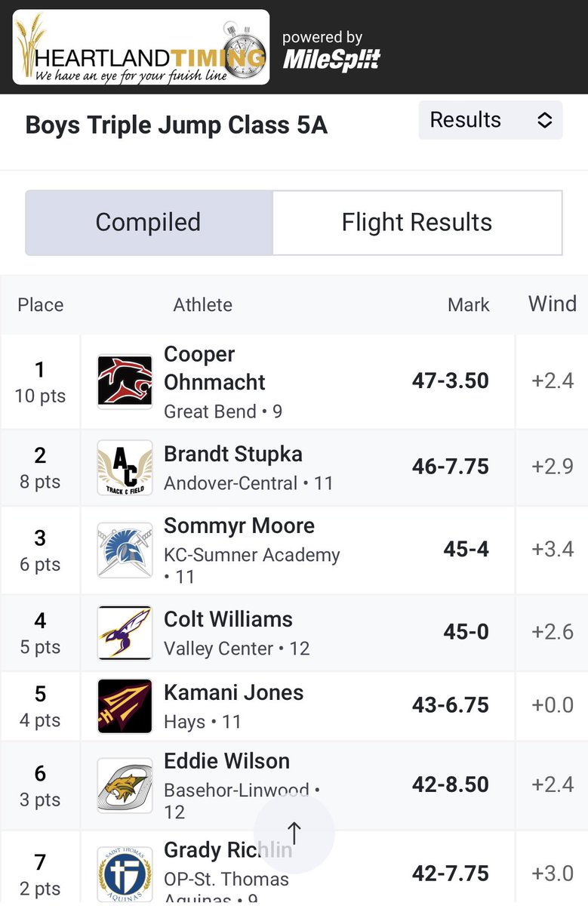Image resolution: width=588 pixels, height=906 pixels.
Task: Select the Mark column header
Action: pos(469,305)
